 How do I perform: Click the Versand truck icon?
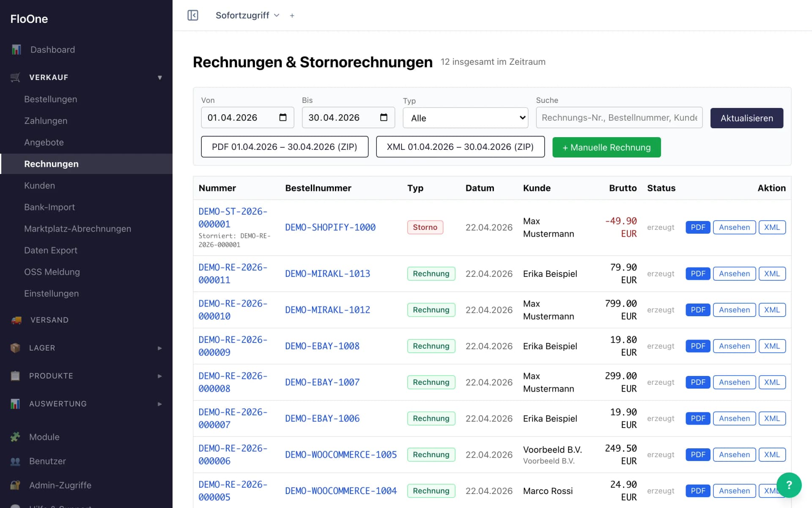[16, 320]
